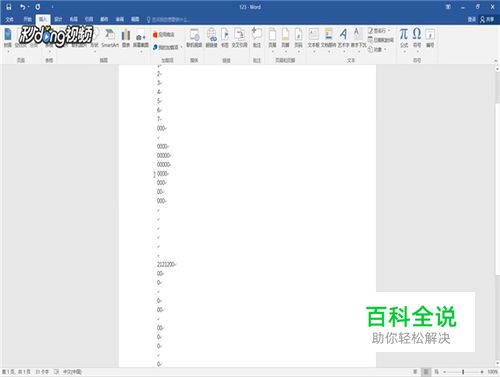Insert a Bookmark (书签)
The height and width of the screenshot is (377, 500).
pos(225,38)
